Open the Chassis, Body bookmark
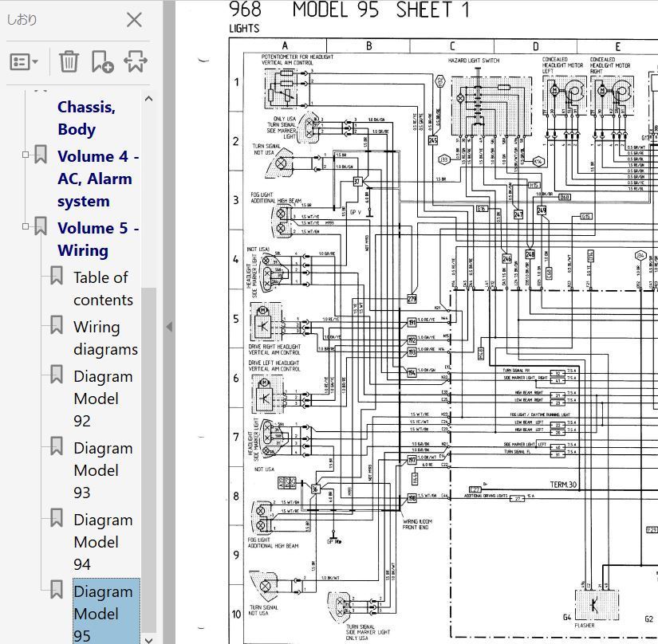Screen dimensions: 658x644 pos(86,118)
